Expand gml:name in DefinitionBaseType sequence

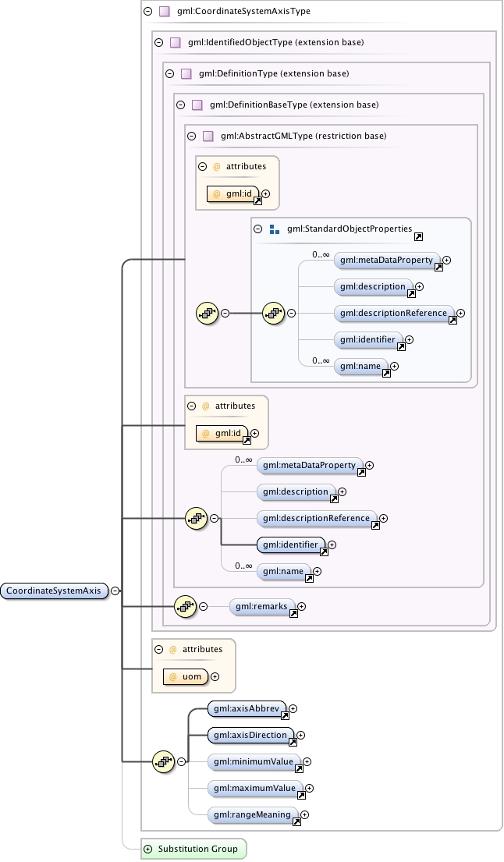pyautogui.click(x=317, y=571)
